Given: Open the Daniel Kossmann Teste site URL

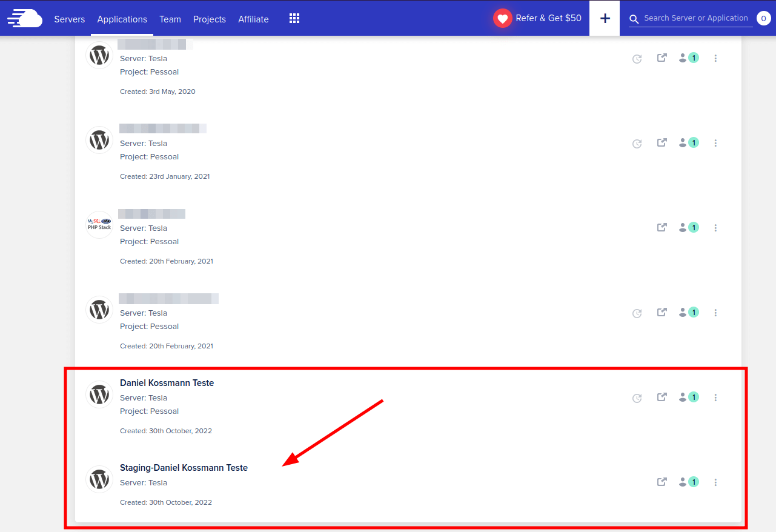Looking at the screenshot, I should pyautogui.click(x=662, y=397).
